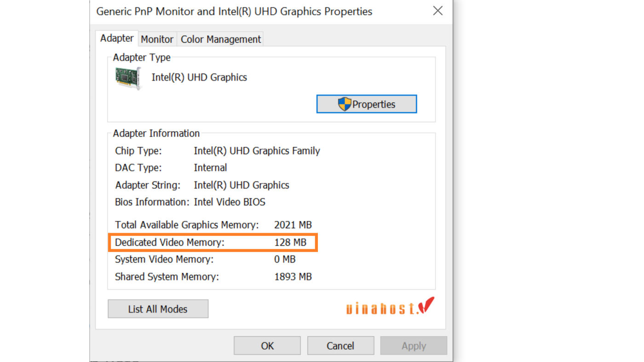Close the graphics properties dialog

coord(438,11)
